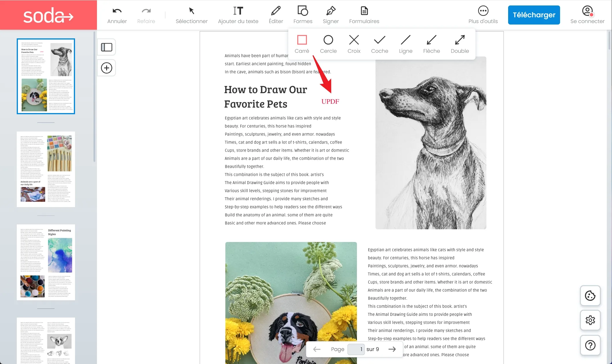The height and width of the screenshot is (364, 612).
Task: Activate the Éditer pencil tool
Action: (276, 14)
